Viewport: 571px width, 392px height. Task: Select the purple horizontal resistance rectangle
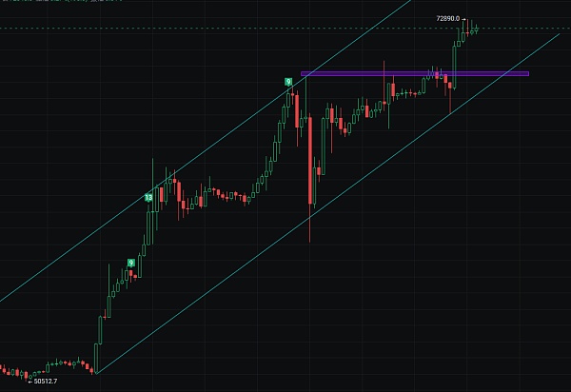pos(415,73)
